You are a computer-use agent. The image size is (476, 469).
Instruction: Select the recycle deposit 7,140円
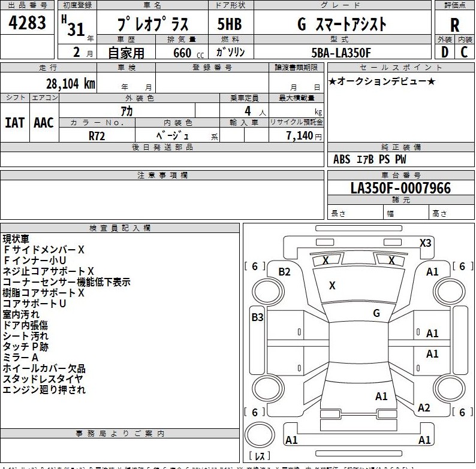[303, 135]
